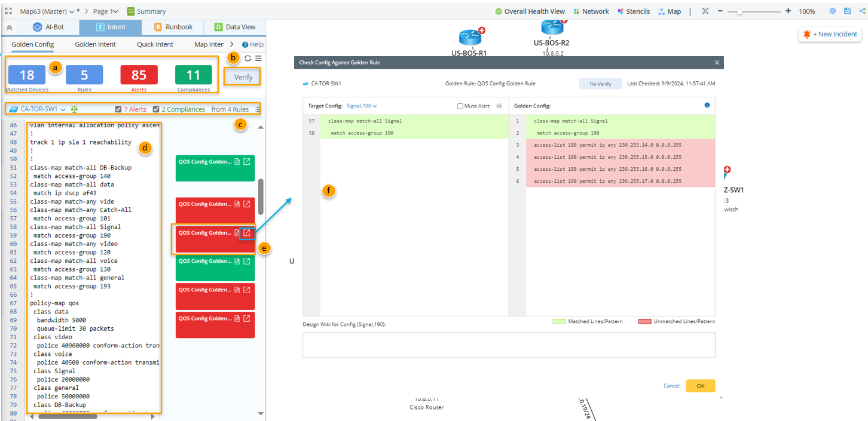Switch to the Runbook tab

(173, 27)
